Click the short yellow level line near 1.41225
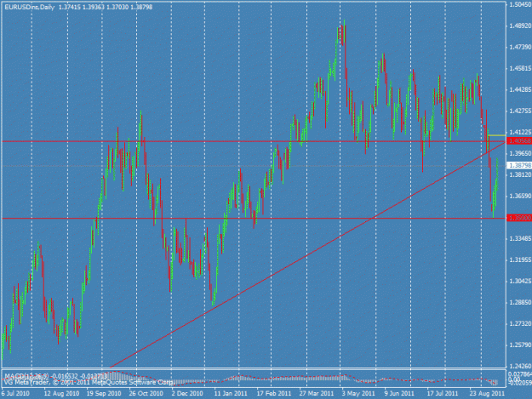The height and width of the screenshot is (399, 532). pyautogui.click(x=496, y=135)
